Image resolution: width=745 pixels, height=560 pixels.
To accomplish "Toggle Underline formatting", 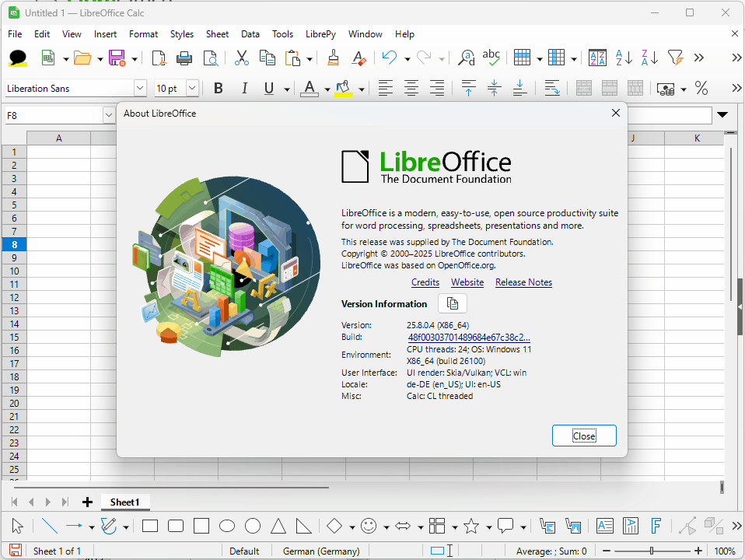I will (269, 89).
